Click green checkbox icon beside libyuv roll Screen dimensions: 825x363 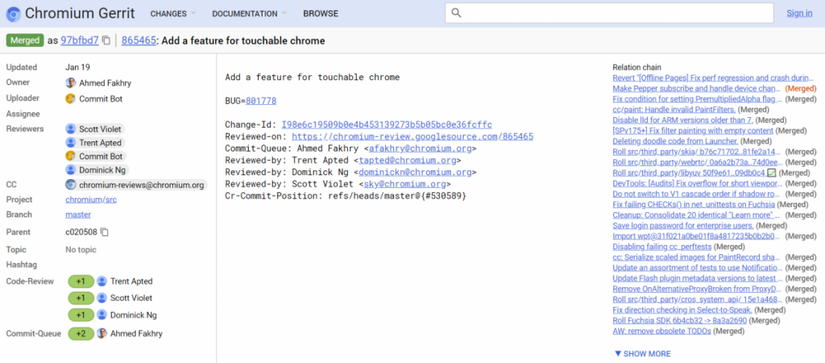(x=771, y=173)
